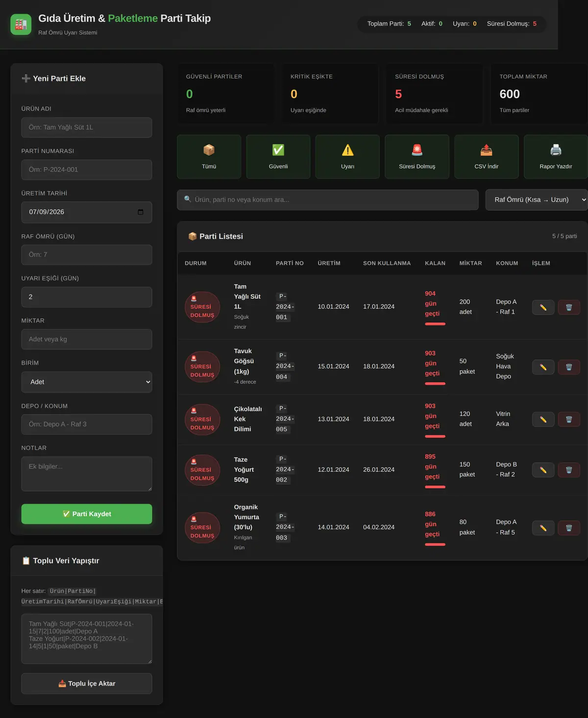Click the Uyarı Eşiği (Gün) input
588x718 pixels.
(x=87, y=297)
